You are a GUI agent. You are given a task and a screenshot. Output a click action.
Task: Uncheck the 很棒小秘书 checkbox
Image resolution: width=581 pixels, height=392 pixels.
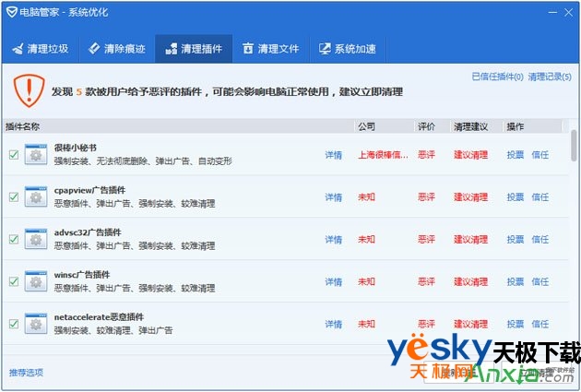pos(14,155)
